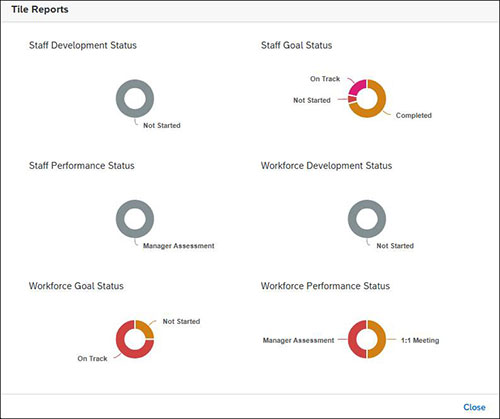Click the Staff Goal Status heading
The height and width of the screenshot is (419, 500).
[x=296, y=45]
